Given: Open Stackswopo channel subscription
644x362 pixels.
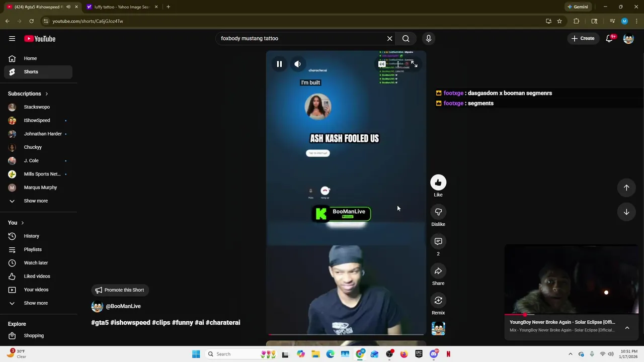Looking at the screenshot, I should tap(38, 107).
